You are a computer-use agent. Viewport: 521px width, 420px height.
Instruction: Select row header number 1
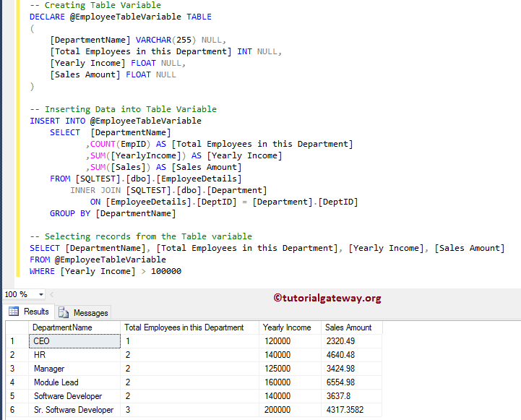(17, 341)
